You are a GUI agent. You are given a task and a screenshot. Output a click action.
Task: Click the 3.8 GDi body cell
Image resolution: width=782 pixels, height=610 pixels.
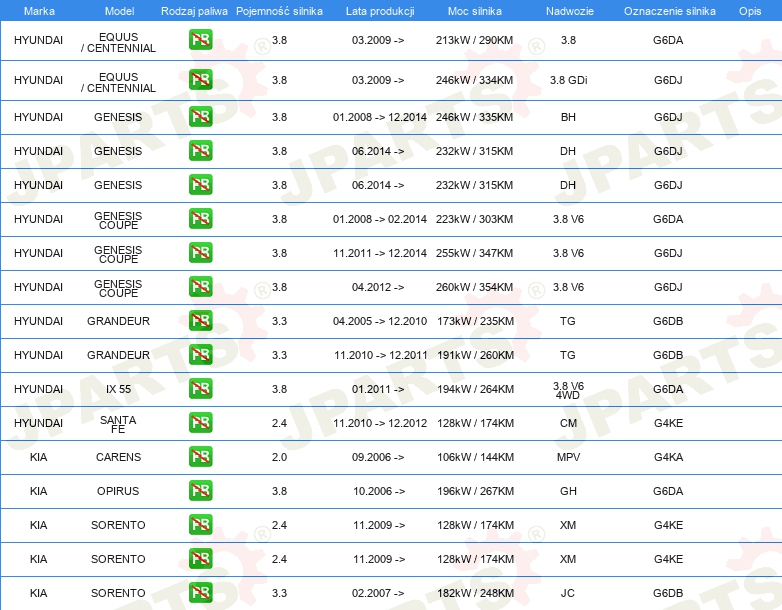[568, 79]
